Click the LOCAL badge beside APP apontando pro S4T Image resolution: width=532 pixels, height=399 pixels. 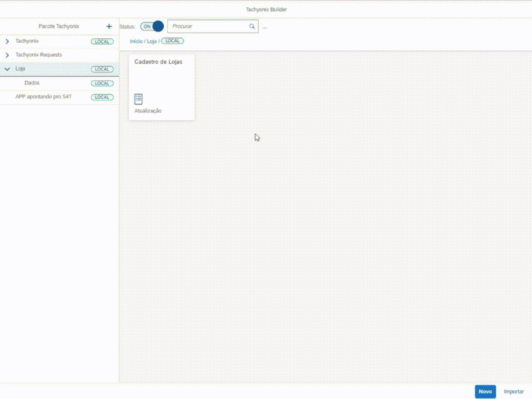click(102, 97)
